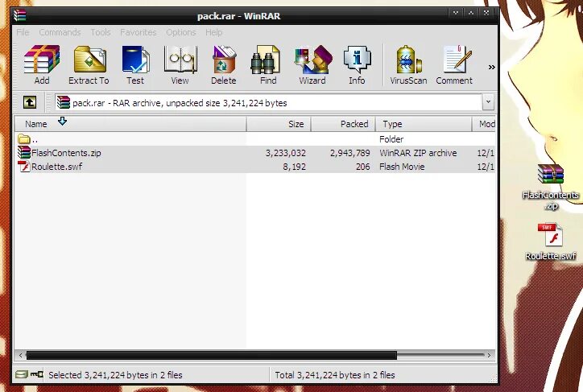
Task: Open the Commands menu
Action: (x=60, y=32)
